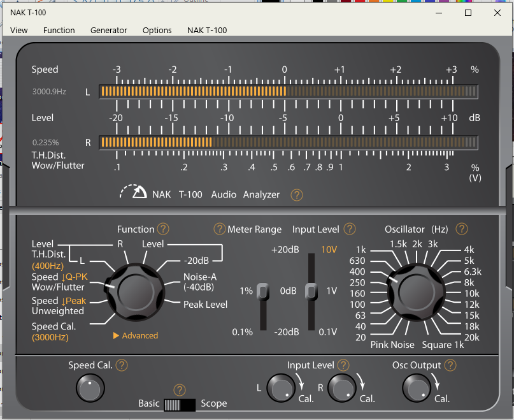Select 6.3k oscillator frequency

pos(473,272)
